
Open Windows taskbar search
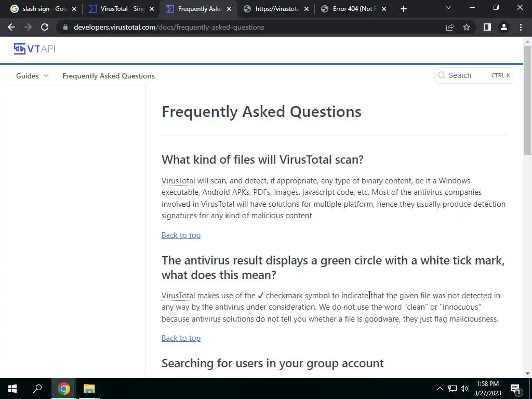pyautogui.click(x=37, y=389)
